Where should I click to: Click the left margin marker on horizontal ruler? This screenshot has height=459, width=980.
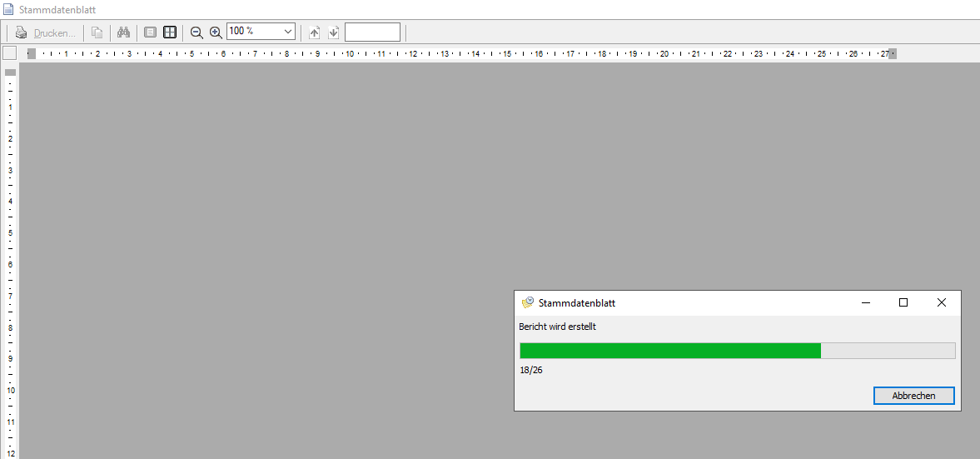32,53
